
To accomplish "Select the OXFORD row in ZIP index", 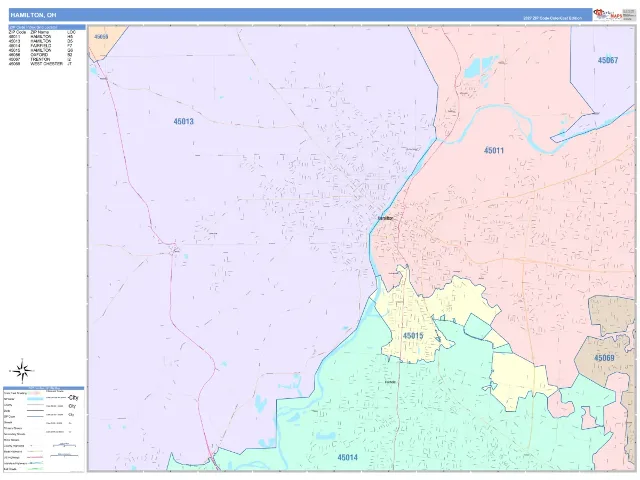I will coord(41,55).
